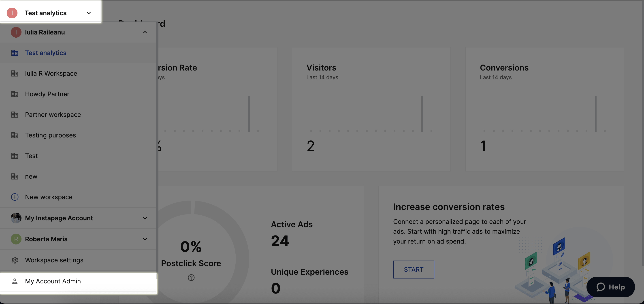The image size is (644, 304).
Task: Click the Visitors chart bar
Action: (x=422, y=113)
